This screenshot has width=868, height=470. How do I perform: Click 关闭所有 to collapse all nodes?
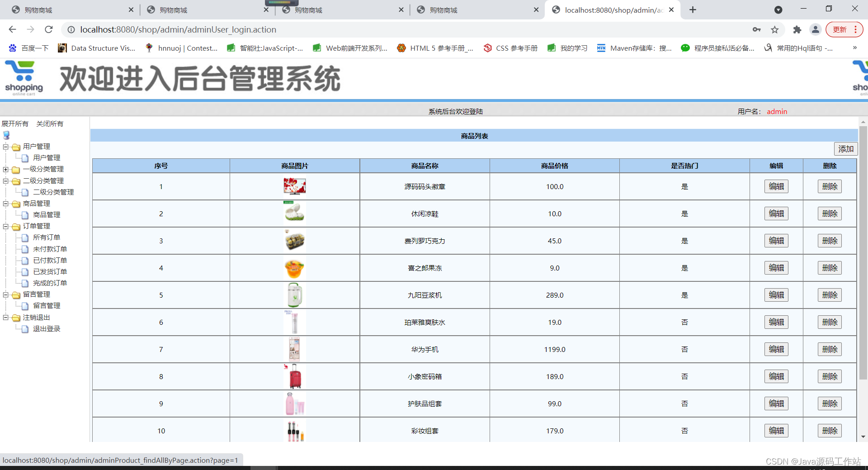pyautogui.click(x=50, y=123)
